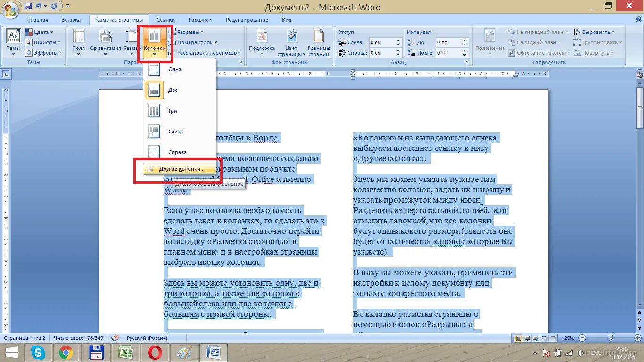Click the До spacing before field

click(x=448, y=42)
